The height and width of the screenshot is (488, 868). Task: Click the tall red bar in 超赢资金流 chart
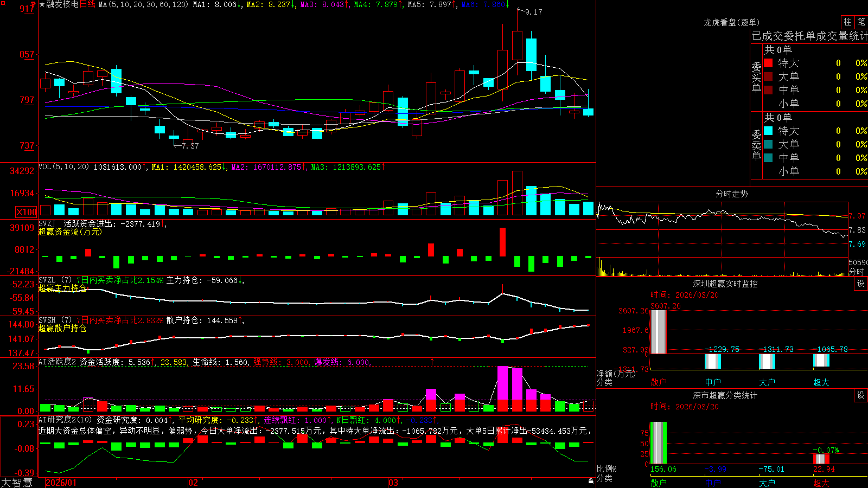pyautogui.click(x=503, y=242)
